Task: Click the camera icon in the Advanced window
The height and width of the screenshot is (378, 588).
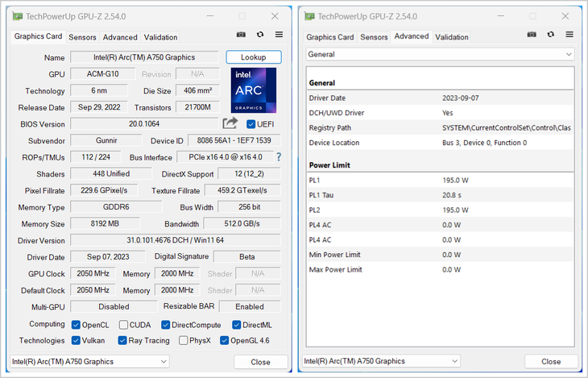Action: point(533,35)
